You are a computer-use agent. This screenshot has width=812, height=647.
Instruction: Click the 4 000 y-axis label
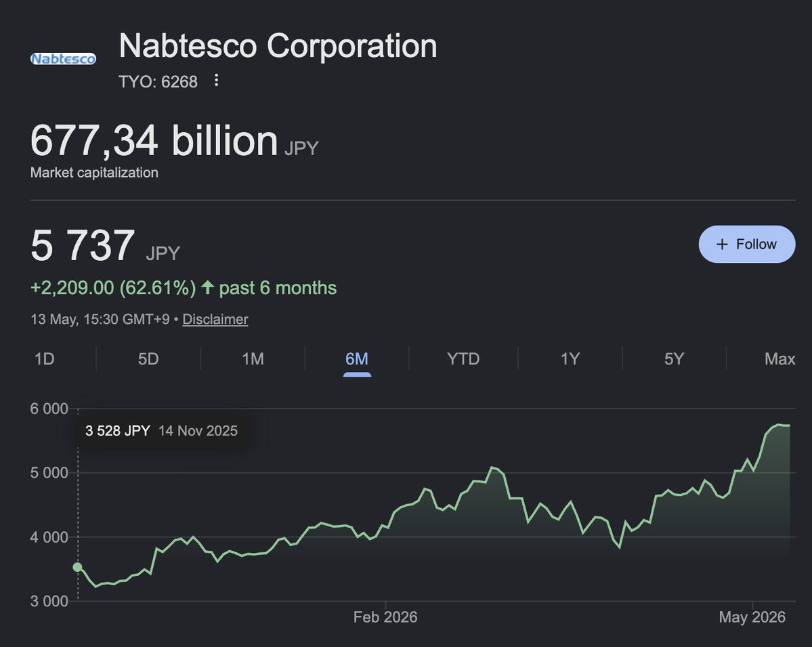49,537
